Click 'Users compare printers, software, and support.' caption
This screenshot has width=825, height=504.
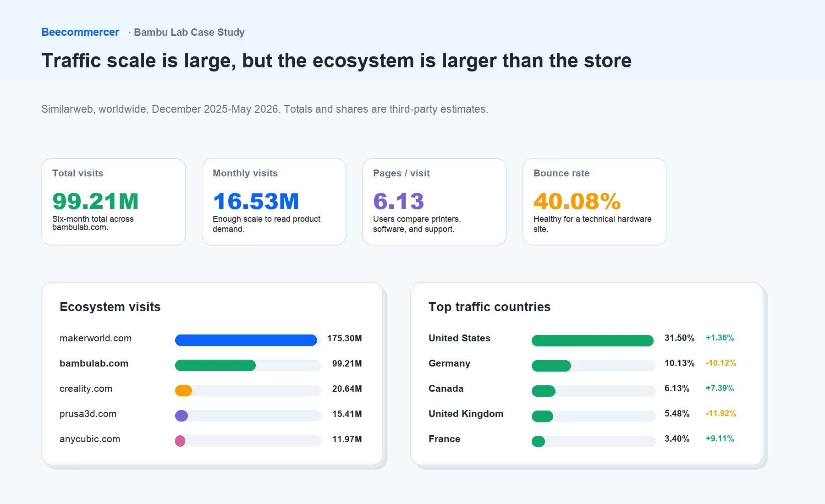[x=417, y=224]
